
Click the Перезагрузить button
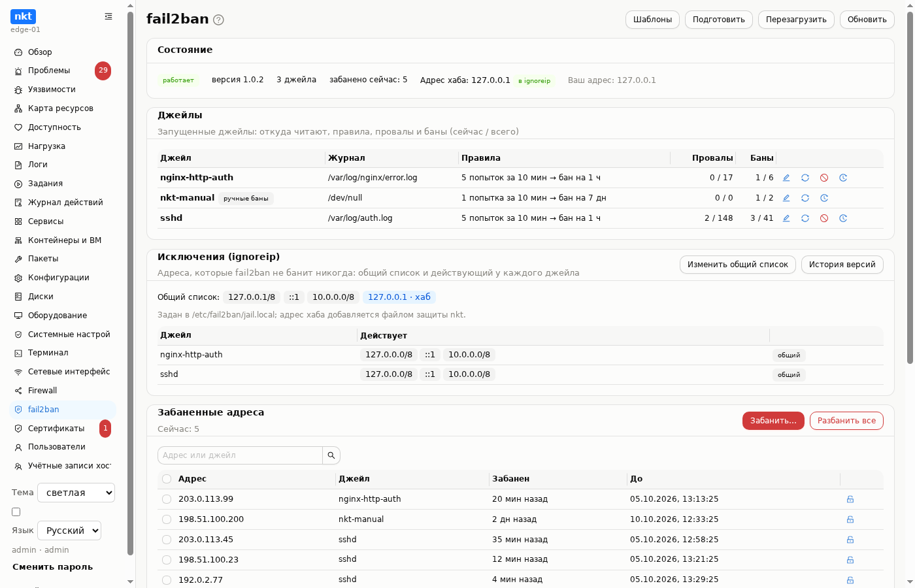tap(796, 20)
